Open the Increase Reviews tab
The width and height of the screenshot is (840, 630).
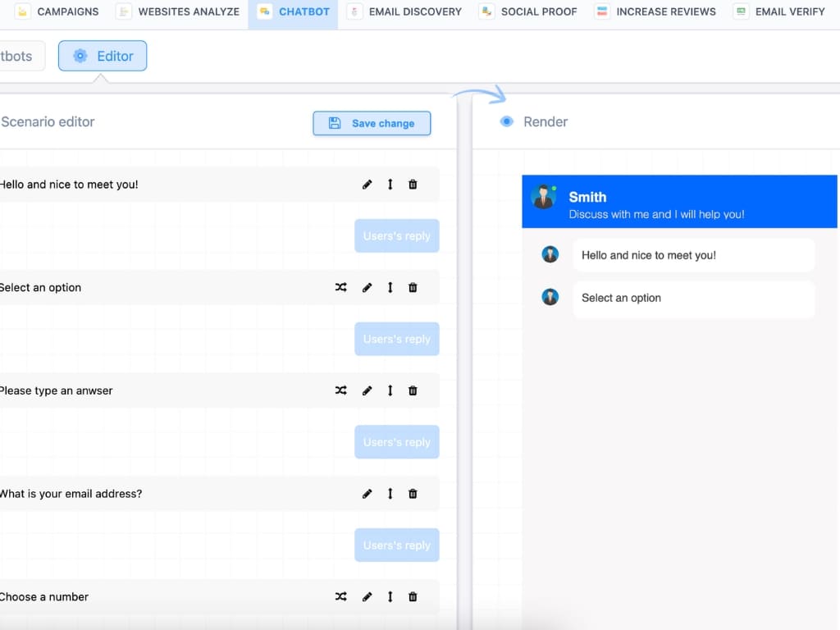655,11
